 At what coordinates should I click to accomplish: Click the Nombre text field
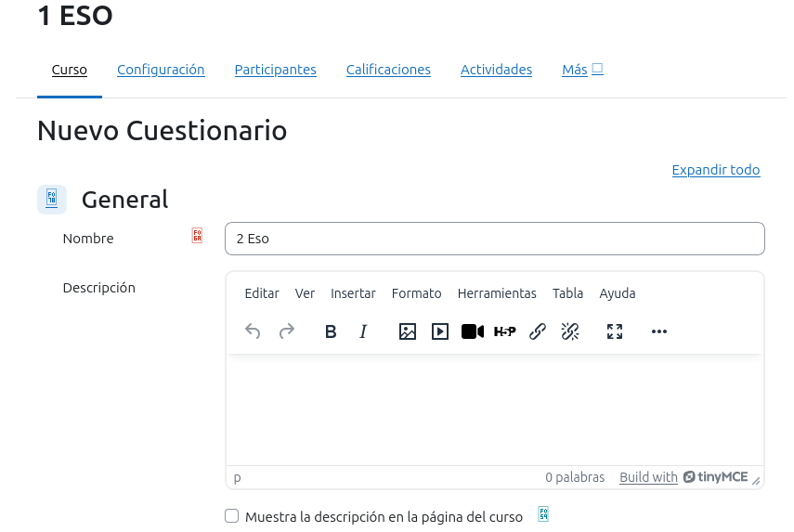pos(494,239)
